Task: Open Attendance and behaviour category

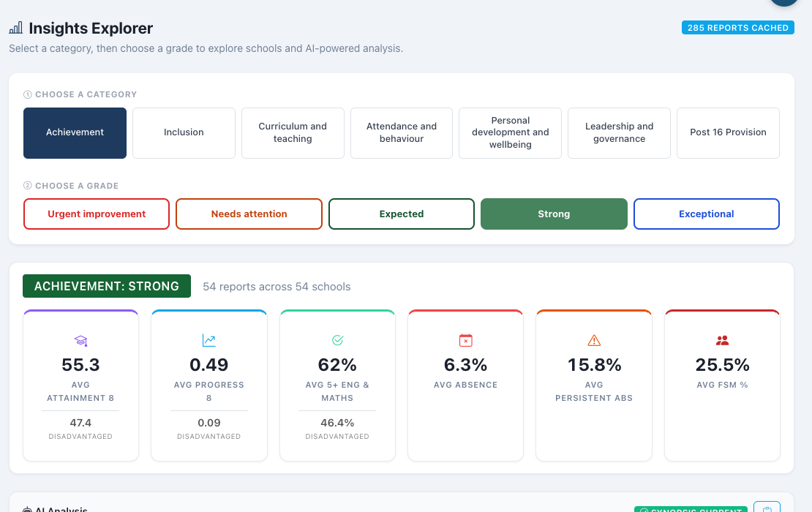Action: (x=402, y=132)
